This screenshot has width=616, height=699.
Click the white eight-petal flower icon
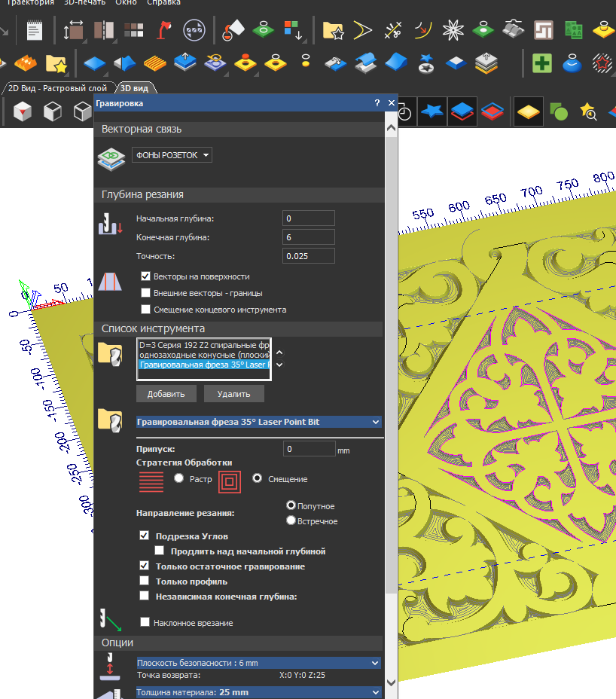(x=453, y=30)
